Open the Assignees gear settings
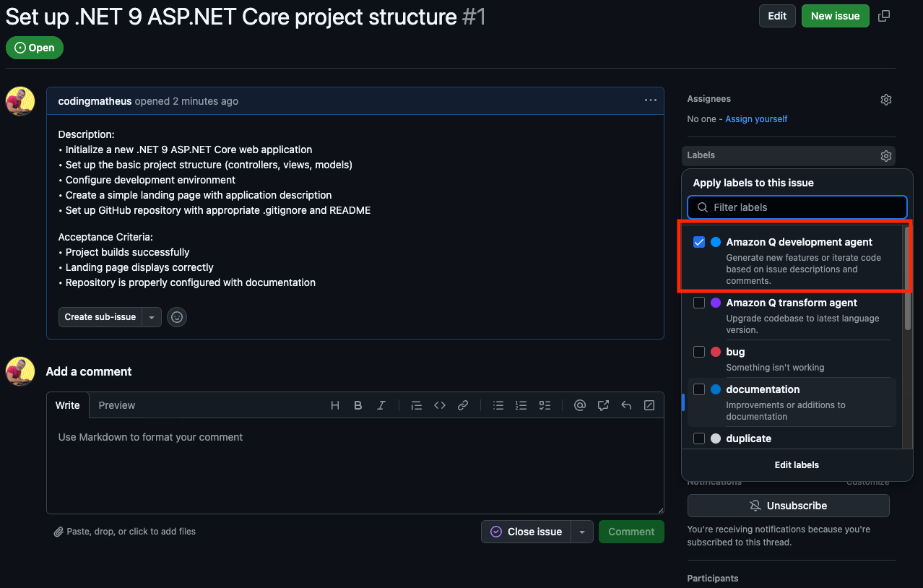 [886, 100]
